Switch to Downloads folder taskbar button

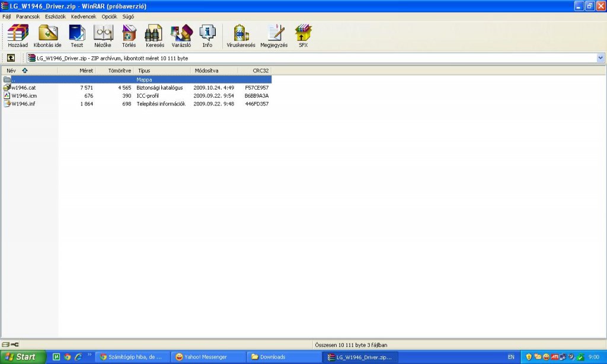pyautogui.click(x=285, y=357)
